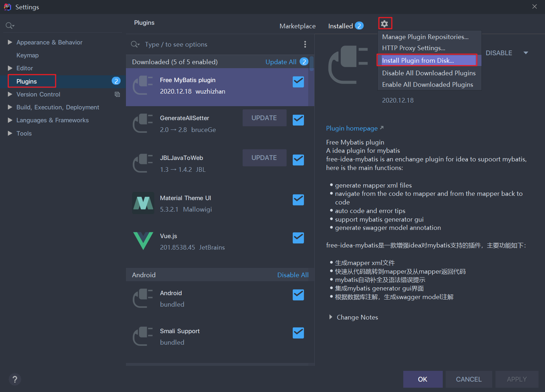This screenshot has width=545, height=392.
Task: Close the Settings dialog window
Action: [535, 7]
